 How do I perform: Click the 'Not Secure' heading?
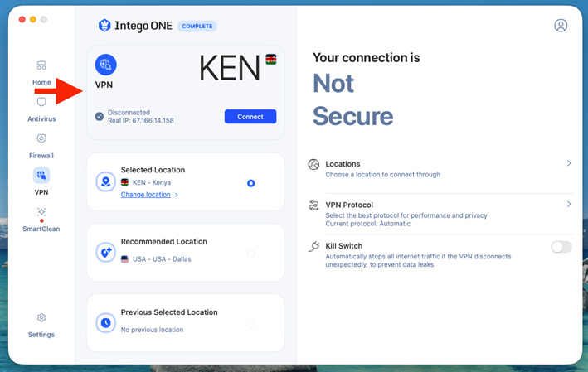click(352, 99)
